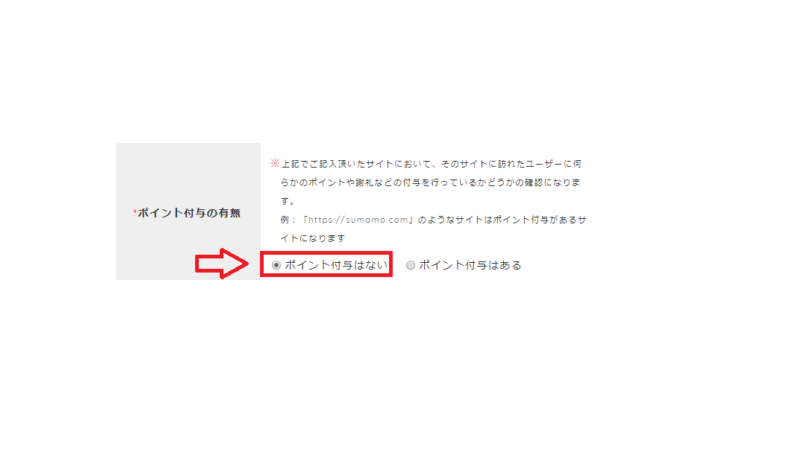This screenshot has width=791, height=451.
Task: Select the ポイント付与はない radio button
Action: (276, 265)
